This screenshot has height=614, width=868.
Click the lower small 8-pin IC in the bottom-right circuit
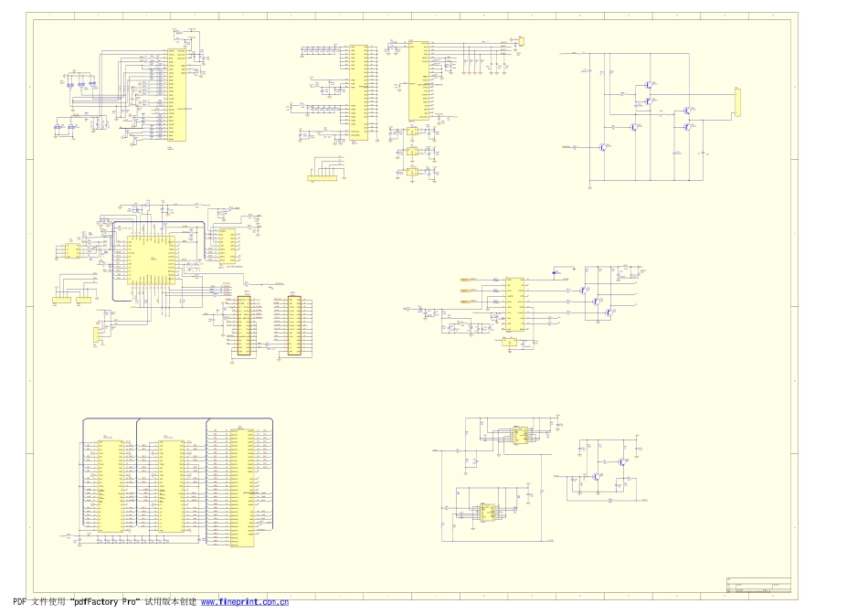(x=488, y=513)
